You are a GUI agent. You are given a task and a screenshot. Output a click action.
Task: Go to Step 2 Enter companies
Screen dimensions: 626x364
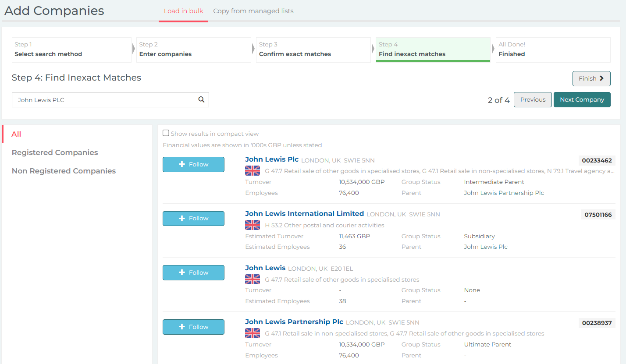194,49
